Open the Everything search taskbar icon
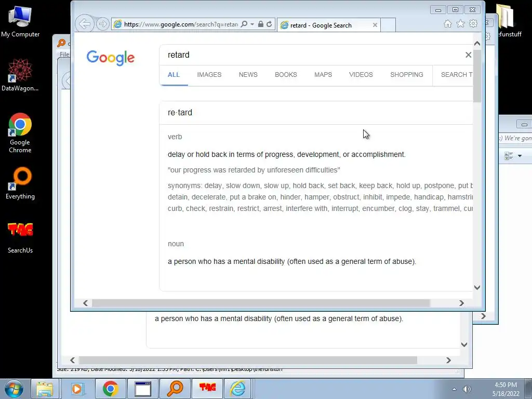 tap(175, 389)
